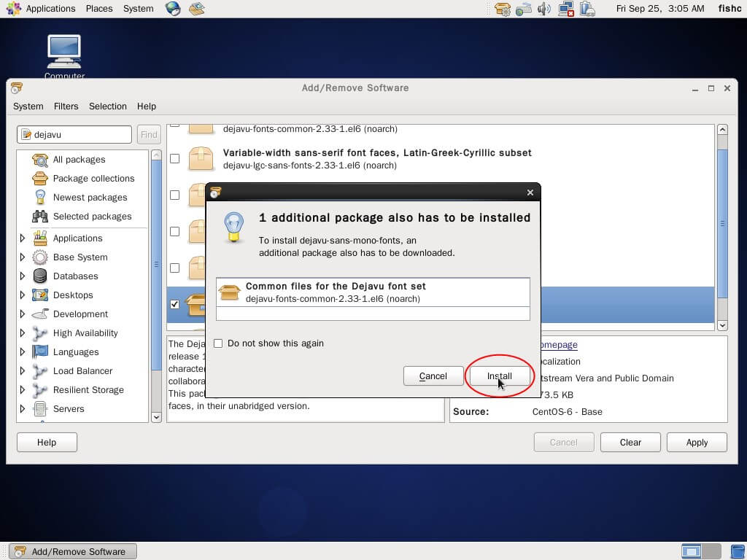Screen dimensions: 747x560
Task: Expand the Servers category arrow
Action: tap(23, 409)
